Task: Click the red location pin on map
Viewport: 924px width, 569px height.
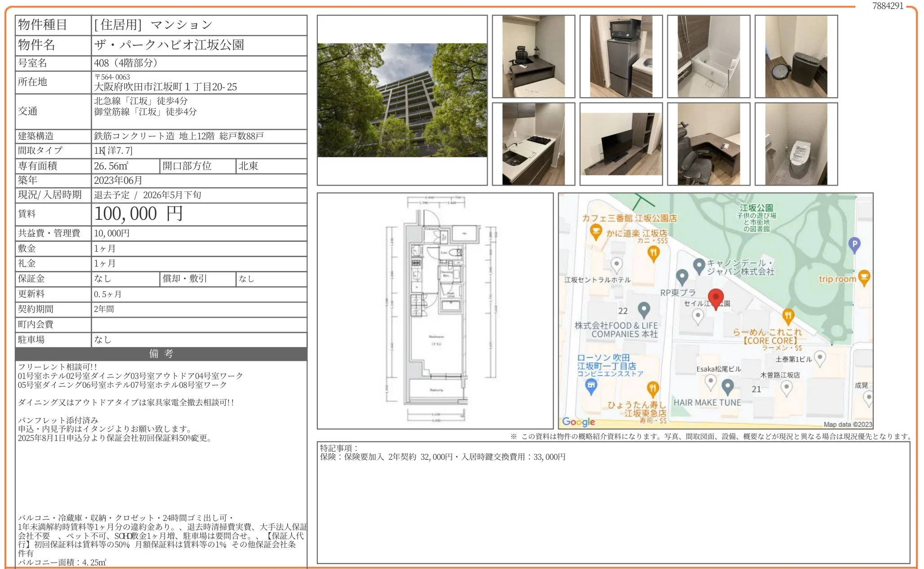Action: click(715, 298)
